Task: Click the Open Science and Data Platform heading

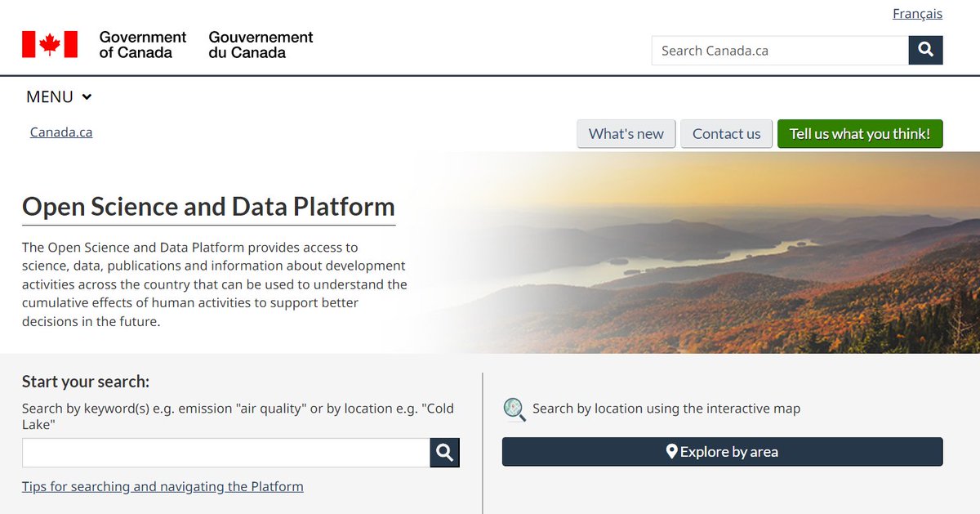Action: click(x=208, y=207)
